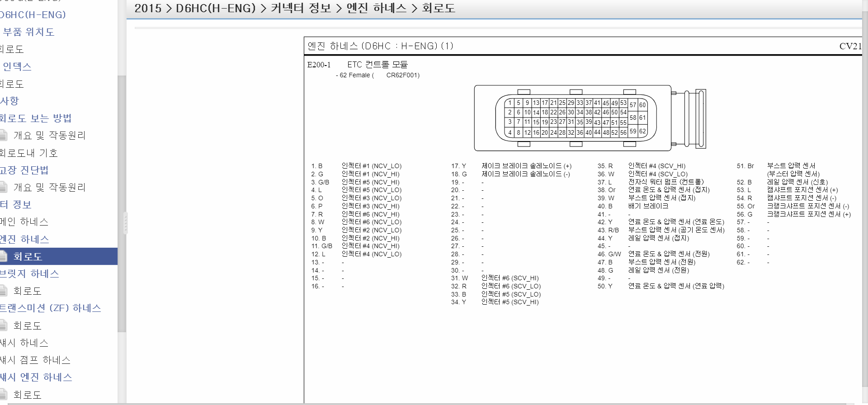Screen dimensions: 868x405
Task: Collapse the 엔진 하네스 tree node
Action: pyautogui.click(x=24, y=240)
